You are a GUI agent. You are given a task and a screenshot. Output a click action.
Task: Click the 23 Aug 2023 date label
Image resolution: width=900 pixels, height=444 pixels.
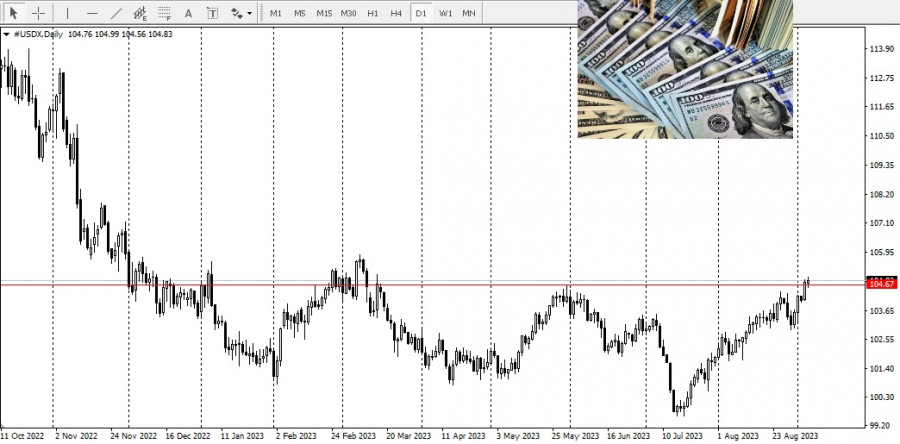pyautogui.click(x=795, y=436)
